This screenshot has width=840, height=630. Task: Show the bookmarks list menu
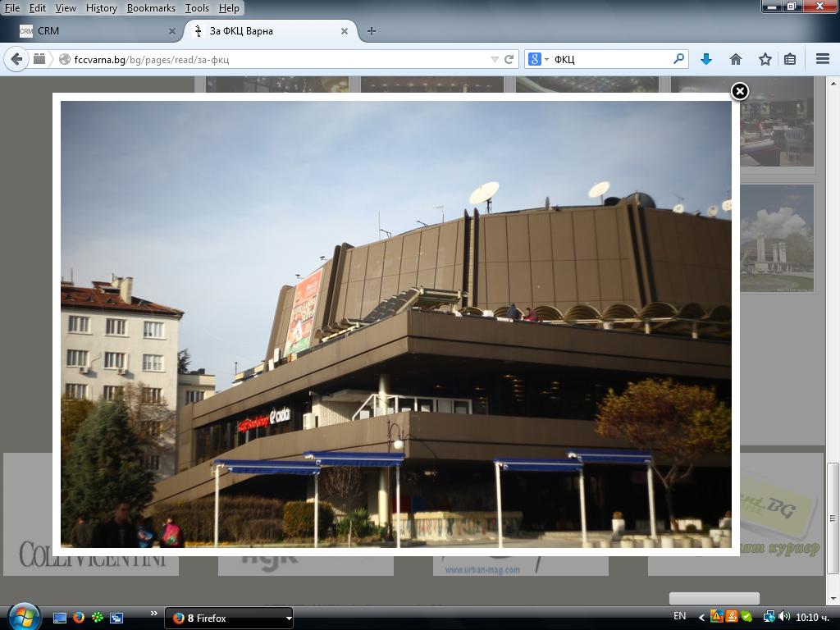click(x=790, y=59)
